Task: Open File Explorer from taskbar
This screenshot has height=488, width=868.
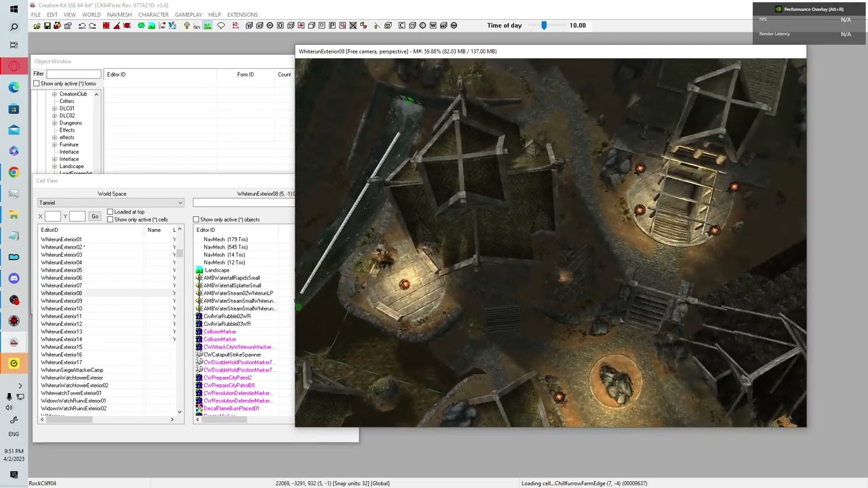Action: click(14, 214)
